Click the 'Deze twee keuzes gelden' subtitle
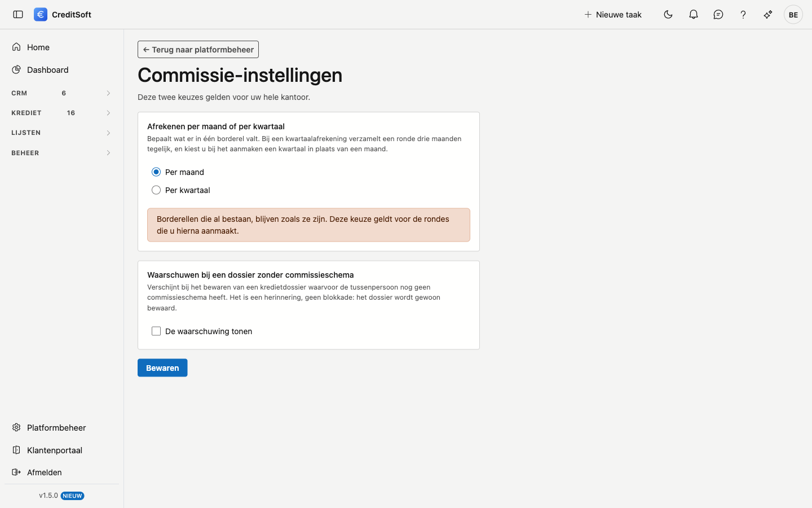This screenshot has height=508, width=812. point(224,97)
